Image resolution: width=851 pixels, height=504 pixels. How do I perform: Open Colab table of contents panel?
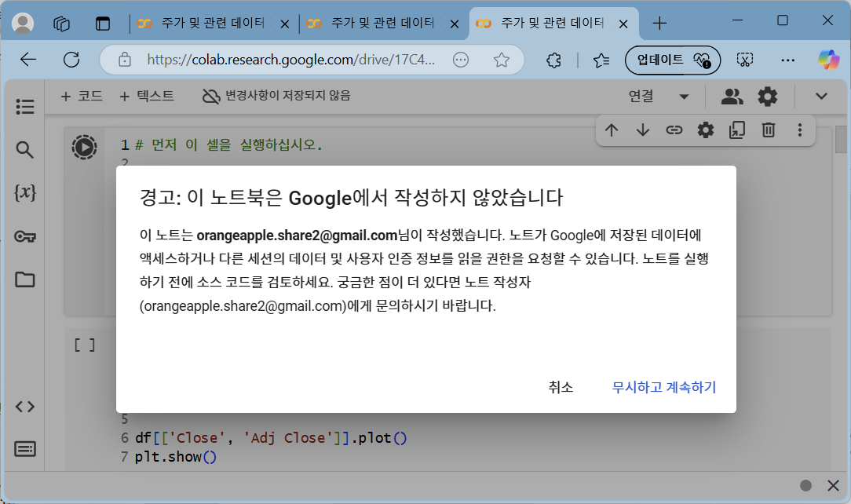tap(25, 107)
